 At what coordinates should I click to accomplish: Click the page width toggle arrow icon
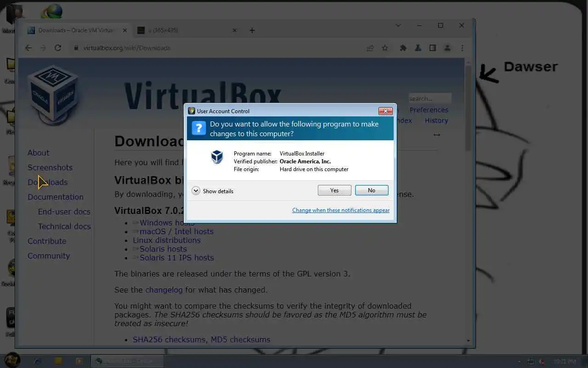tap(437, 135)
